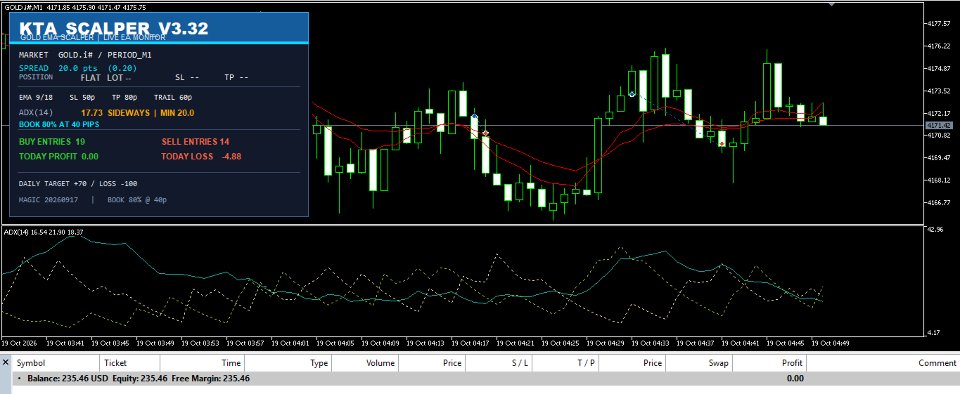The image size is (960, 394).
Task: Click the Volume column header
Action: tap(364, 363)
